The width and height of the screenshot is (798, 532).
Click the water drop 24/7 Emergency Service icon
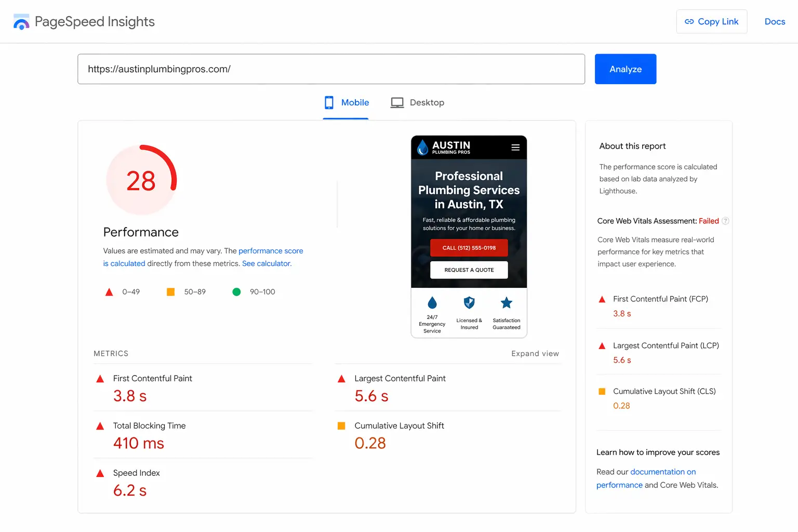tap(432, 303)
